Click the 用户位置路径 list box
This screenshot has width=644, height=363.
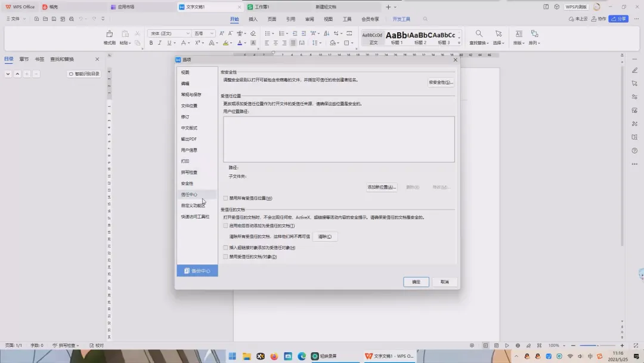coord(339,139)
